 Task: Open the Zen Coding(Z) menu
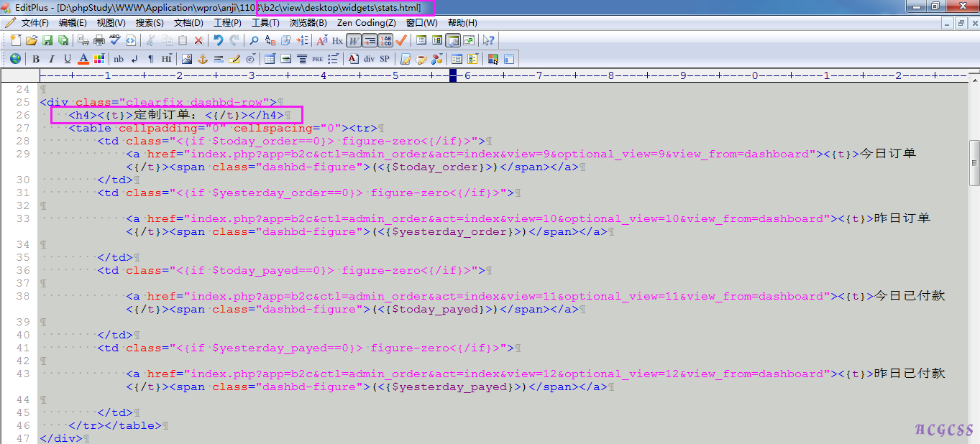[x=366, y=23]
